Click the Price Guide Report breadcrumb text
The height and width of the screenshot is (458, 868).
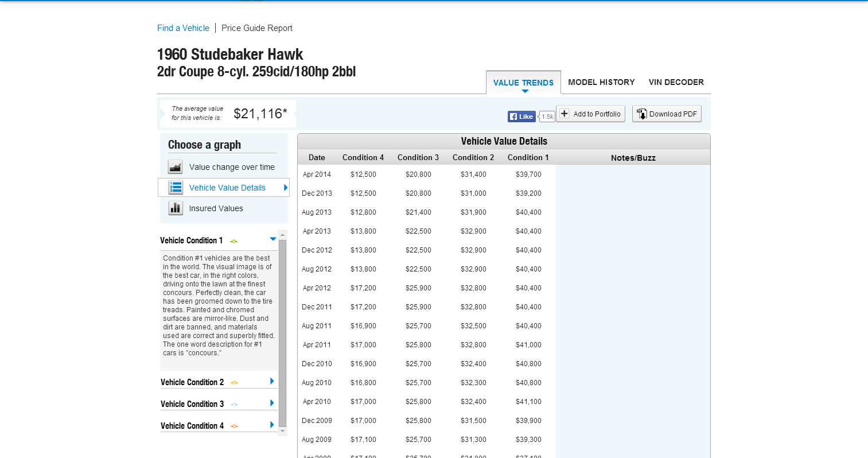[257, 28]
